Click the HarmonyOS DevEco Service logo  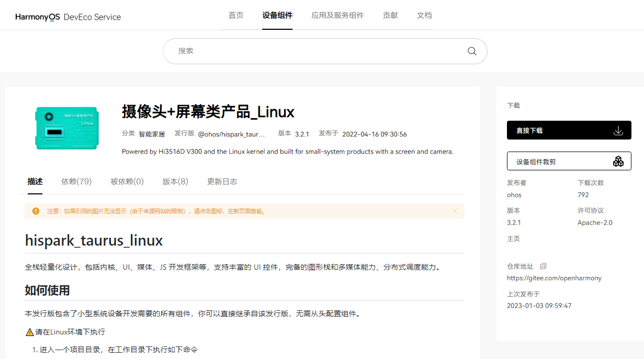tap(67, 15)
